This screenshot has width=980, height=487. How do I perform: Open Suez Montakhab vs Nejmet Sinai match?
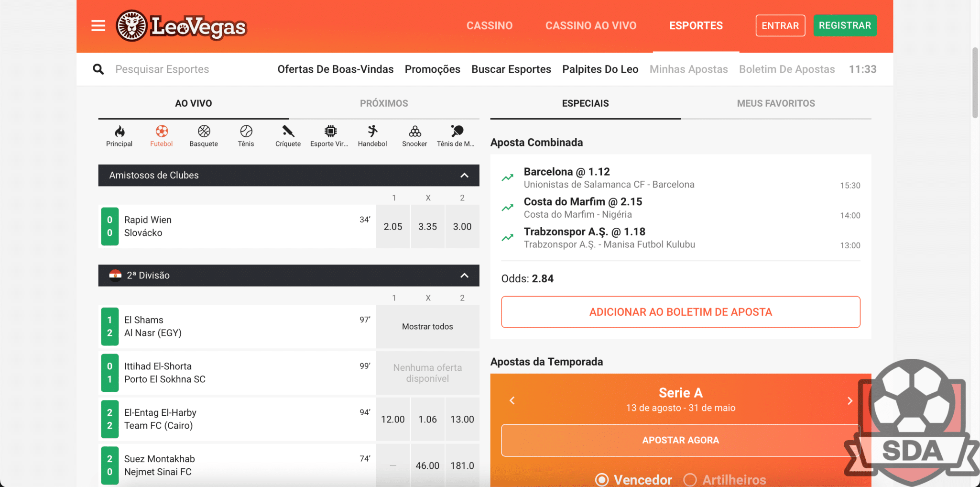pos(237,465)
